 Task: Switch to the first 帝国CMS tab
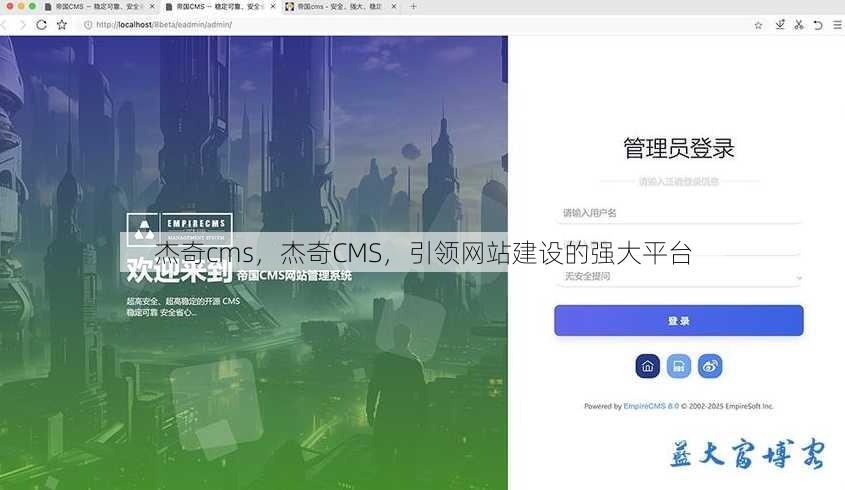(x=96, y=6)
